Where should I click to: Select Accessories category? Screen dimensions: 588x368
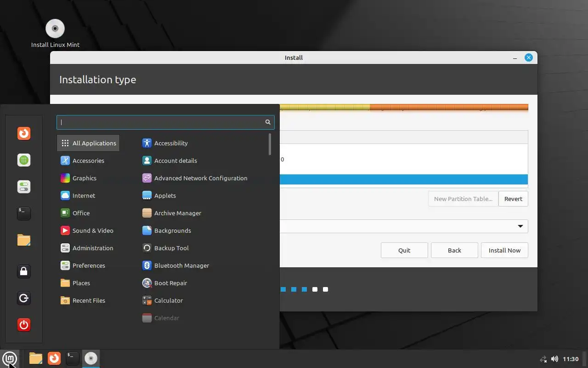88,161
